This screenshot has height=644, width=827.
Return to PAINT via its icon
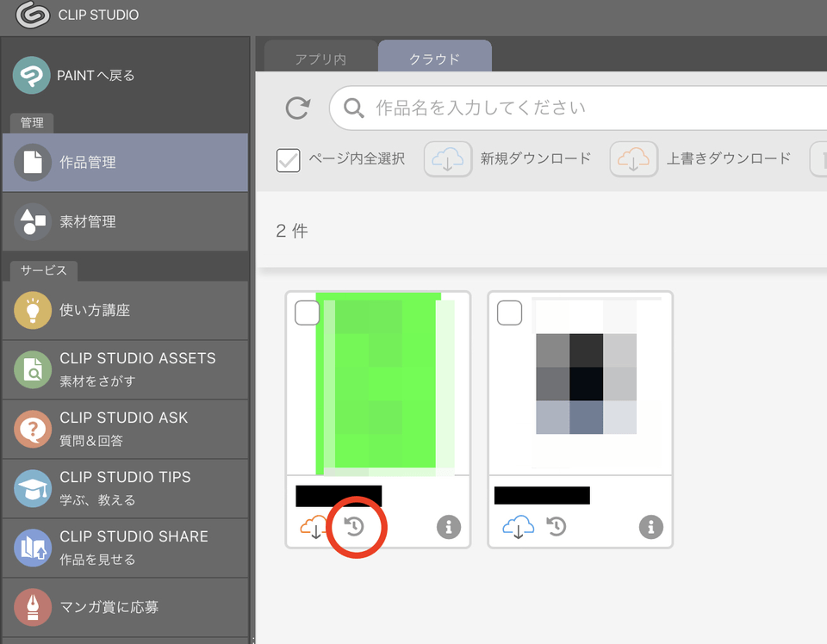[x=32, y=76]
